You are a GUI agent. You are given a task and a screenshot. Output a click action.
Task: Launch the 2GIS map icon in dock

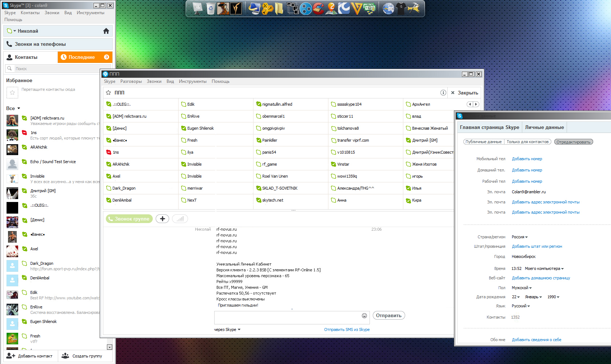[331, 8]
